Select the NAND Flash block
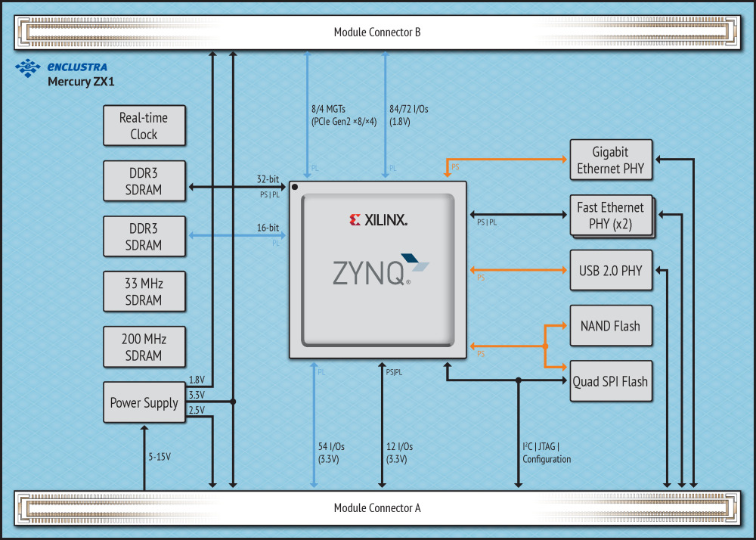 [x=610, y=326]
